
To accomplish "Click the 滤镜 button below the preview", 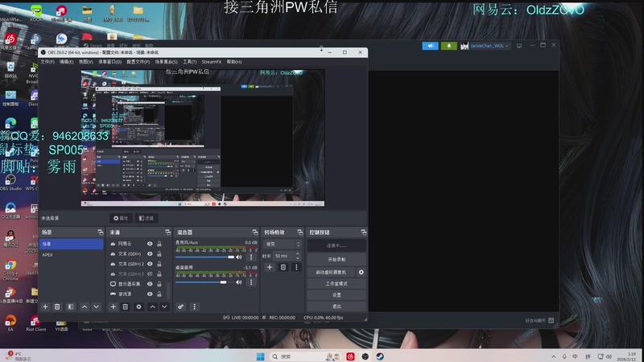I will point(147,218).
